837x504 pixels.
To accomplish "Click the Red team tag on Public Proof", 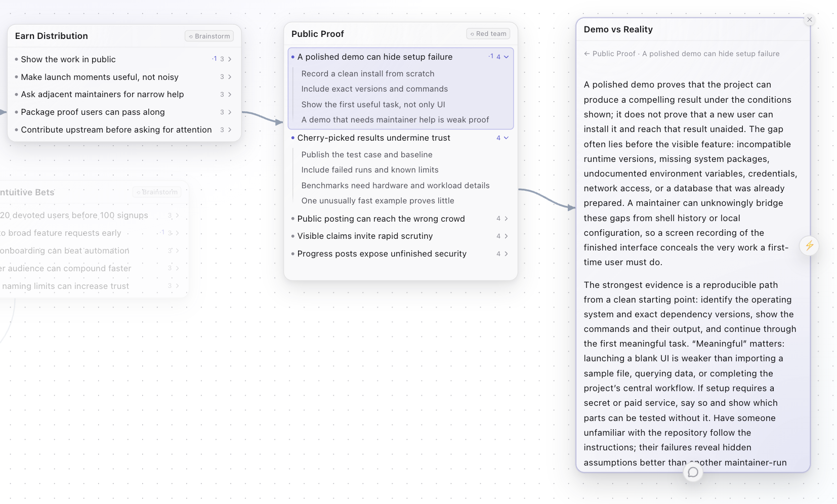I will (x=488, y=34).
